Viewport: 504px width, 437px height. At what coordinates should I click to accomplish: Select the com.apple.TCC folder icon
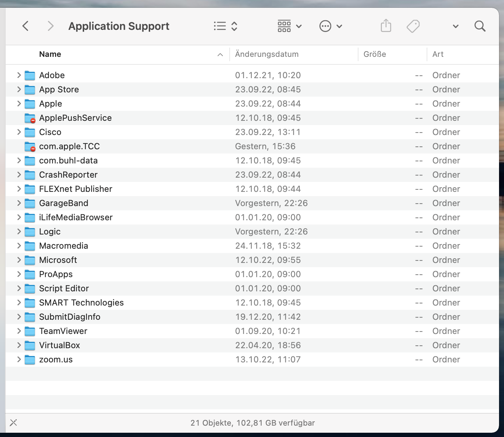coord(30,146)
